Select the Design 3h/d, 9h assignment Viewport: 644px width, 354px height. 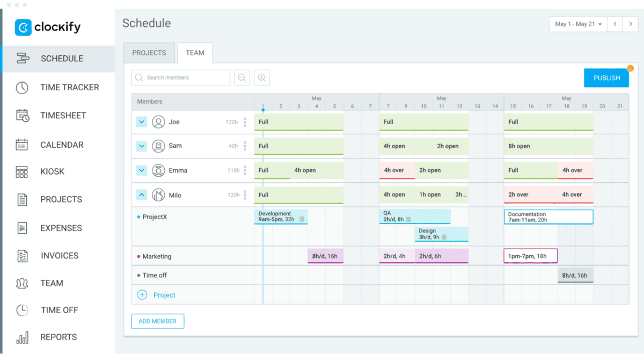coord(442,234)
